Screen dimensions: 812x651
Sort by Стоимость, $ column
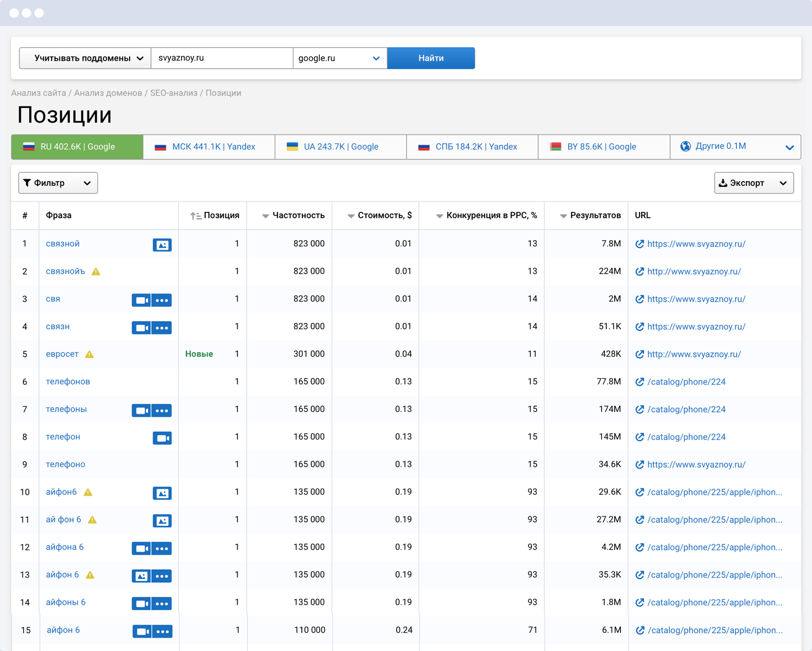379,215
